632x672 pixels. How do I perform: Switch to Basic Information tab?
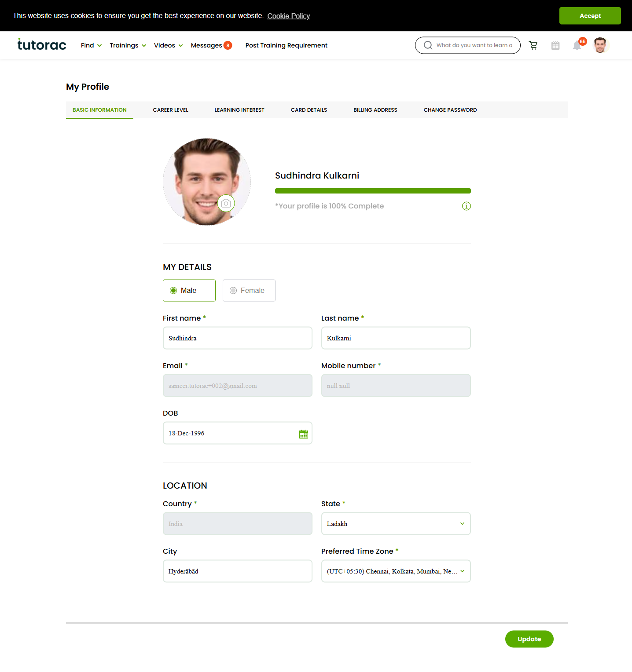coord(99,110)
